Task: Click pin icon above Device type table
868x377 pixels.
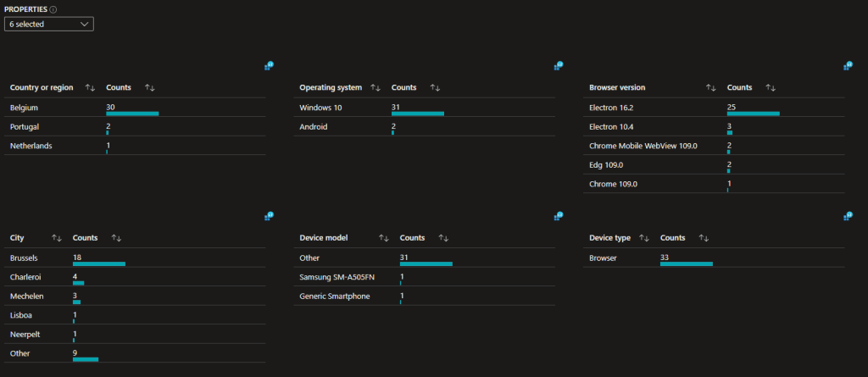Action: 848,216
